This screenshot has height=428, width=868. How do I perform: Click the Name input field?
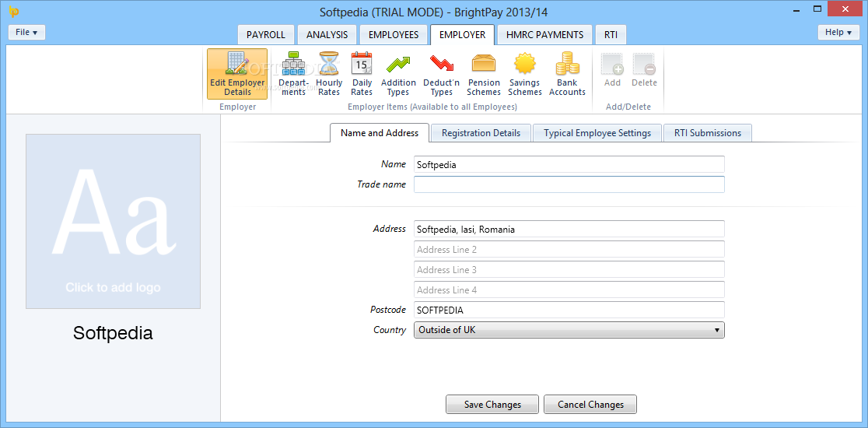[569, 164]
